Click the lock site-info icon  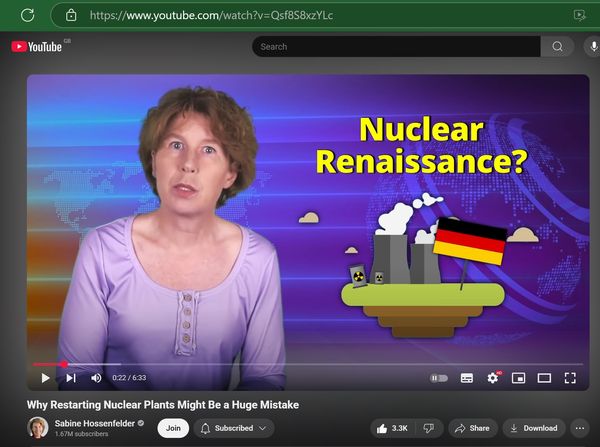point(71,15)
